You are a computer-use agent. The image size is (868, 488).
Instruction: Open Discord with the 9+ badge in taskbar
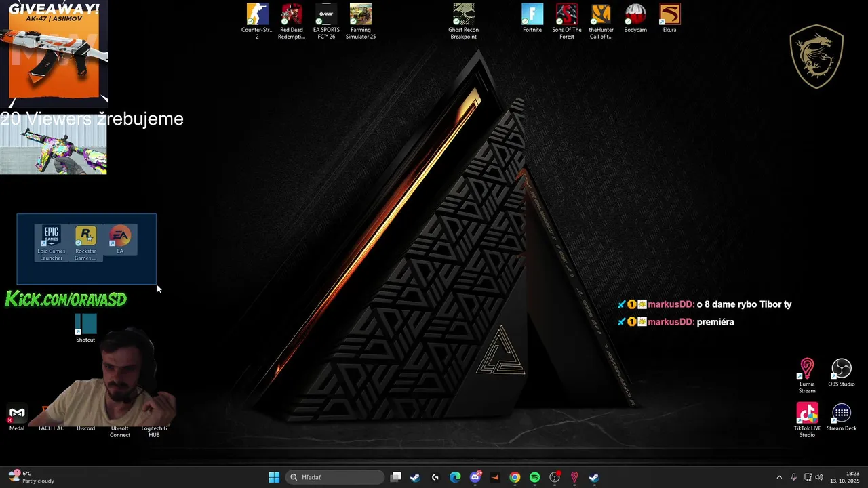pyautogui.click(x=475, y=477)
